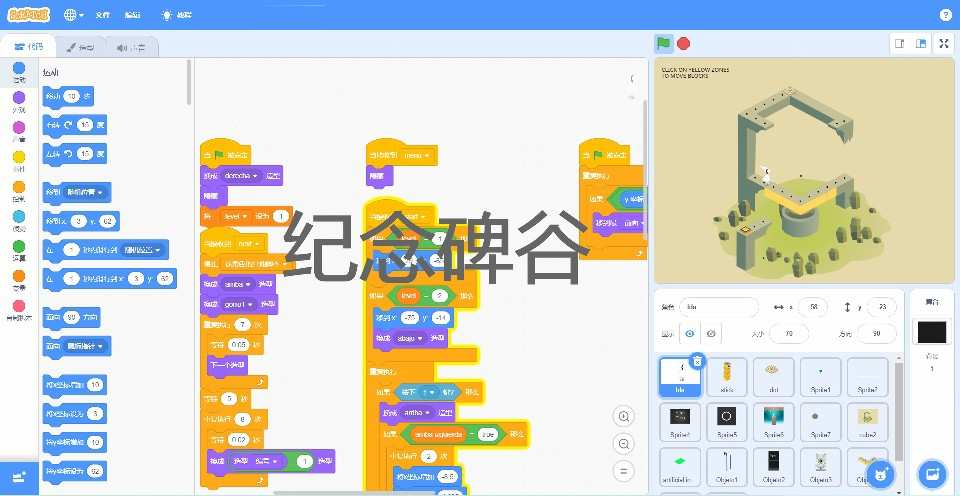Select the sprite with the green diamond
Viewport: 960px width, 496px height.
point(680,467)
